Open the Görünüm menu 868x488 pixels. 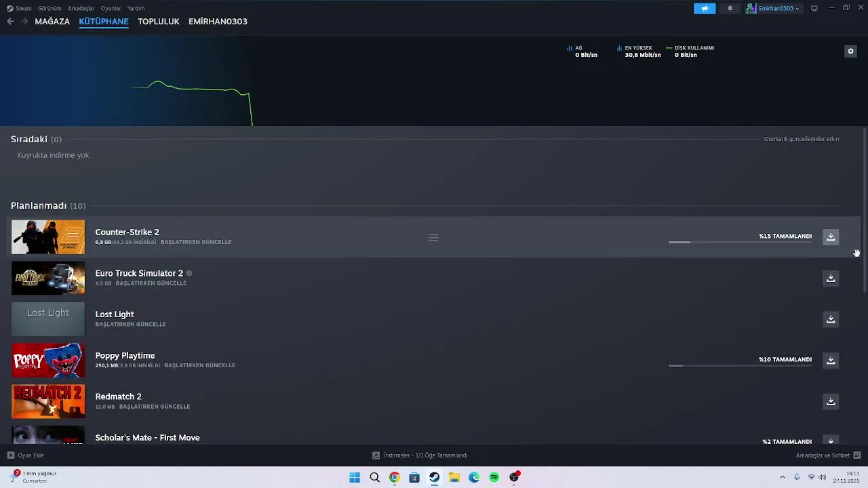pyautogui.click(x=50, y=8)
